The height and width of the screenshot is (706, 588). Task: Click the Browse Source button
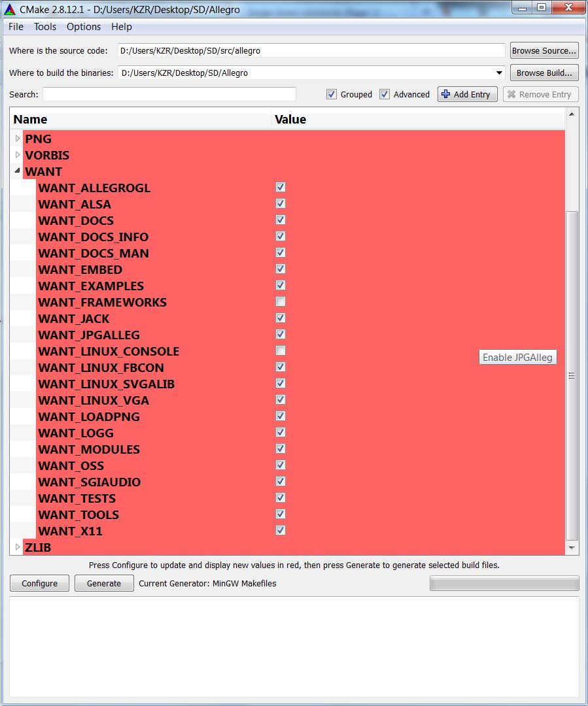click(544, 50)
